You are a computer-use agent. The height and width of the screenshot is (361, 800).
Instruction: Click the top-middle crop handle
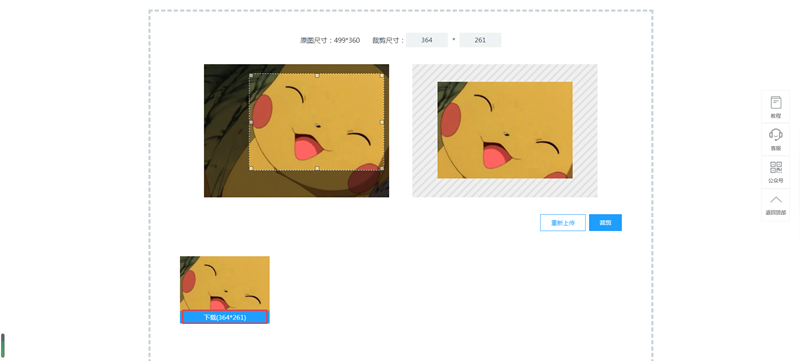click(x=317, y=75)
